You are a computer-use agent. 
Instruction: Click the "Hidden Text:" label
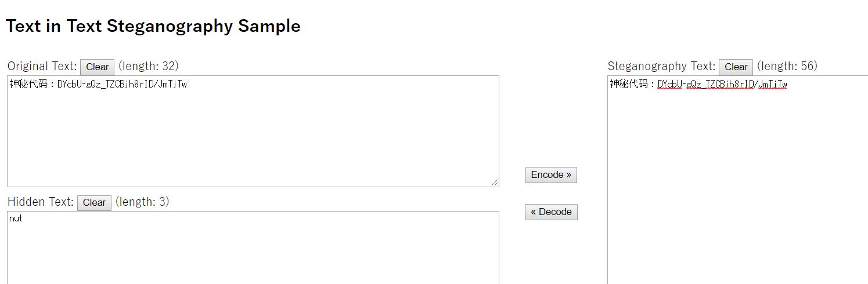[41, 202]
